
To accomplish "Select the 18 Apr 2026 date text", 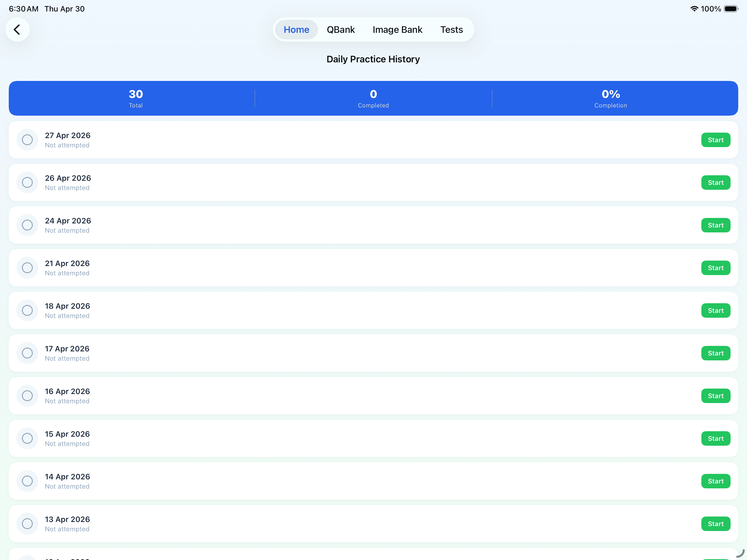I will tap(68, 306).
